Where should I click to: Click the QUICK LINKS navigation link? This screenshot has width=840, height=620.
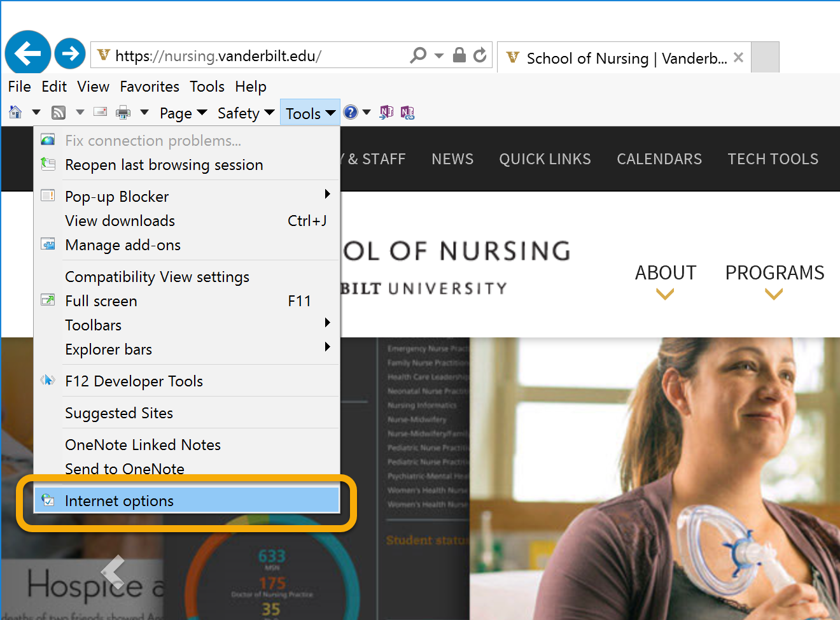[x=545, y=159]
